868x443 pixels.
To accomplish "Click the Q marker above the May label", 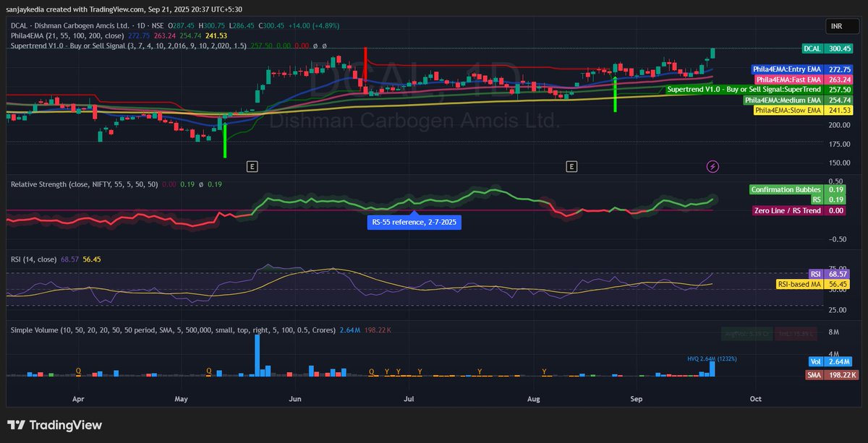I will (209, 371).
